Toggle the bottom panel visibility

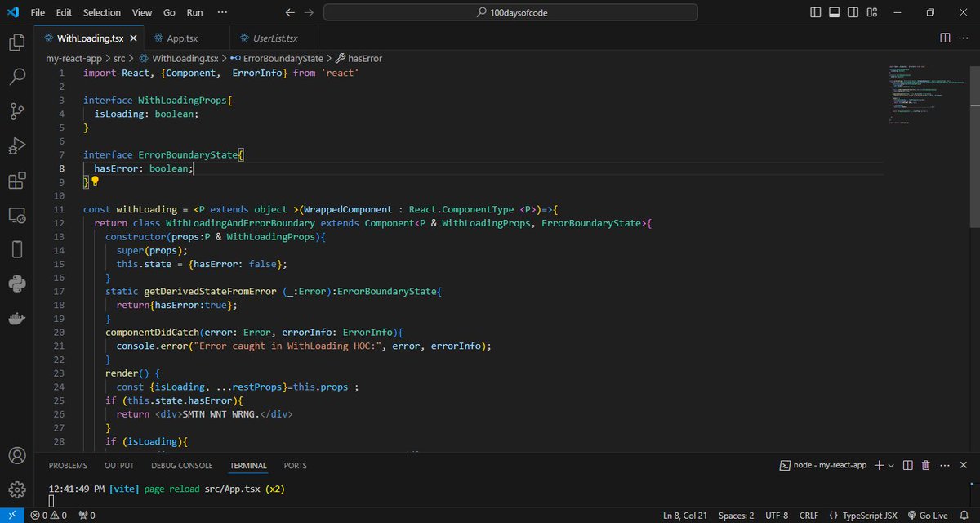point(834,12)
